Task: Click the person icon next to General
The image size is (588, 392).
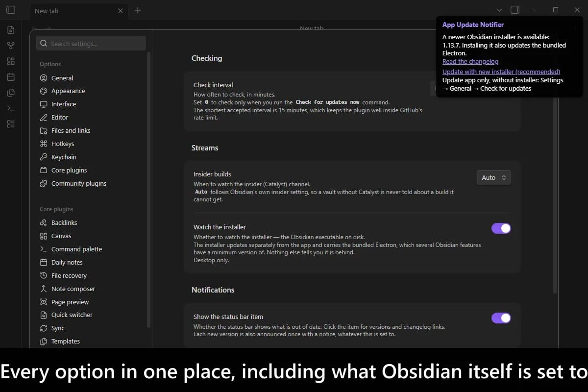Action: pyautogui.click(x=44, y=78)
